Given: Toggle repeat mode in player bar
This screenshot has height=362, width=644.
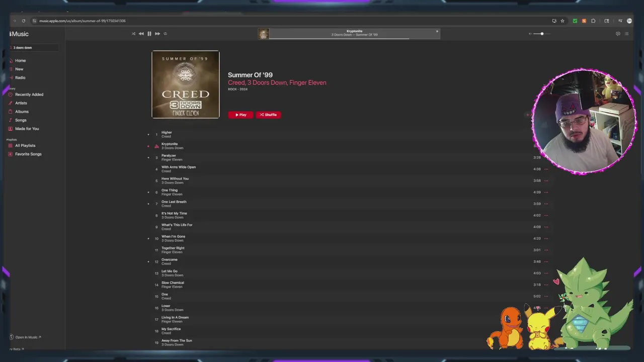Looking at the screenshot, I should (166, 34).
